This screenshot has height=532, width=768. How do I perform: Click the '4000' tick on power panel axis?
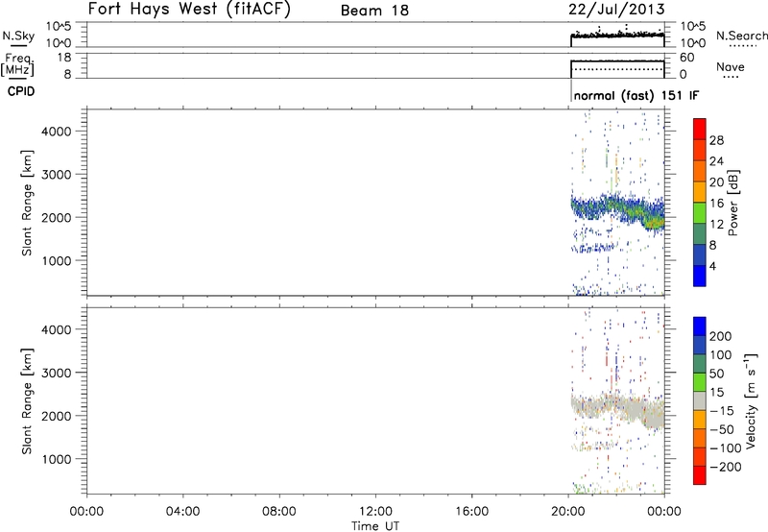56,132
